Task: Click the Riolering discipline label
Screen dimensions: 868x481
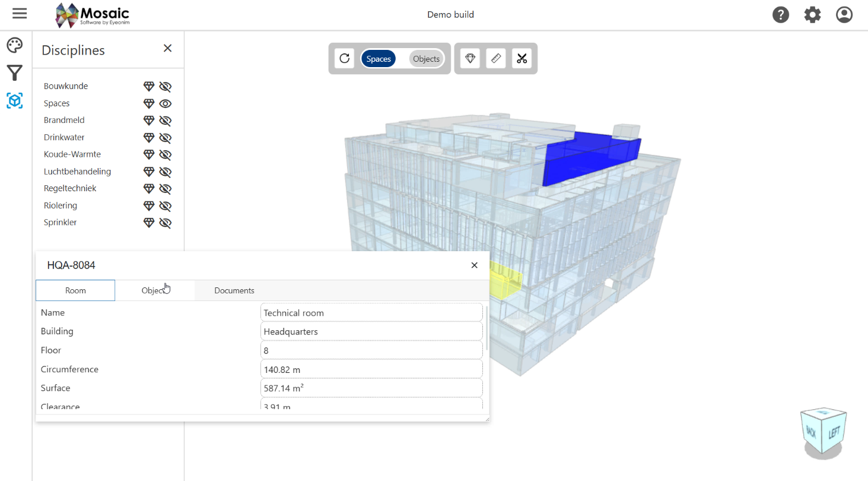Action: pos(61,205)
